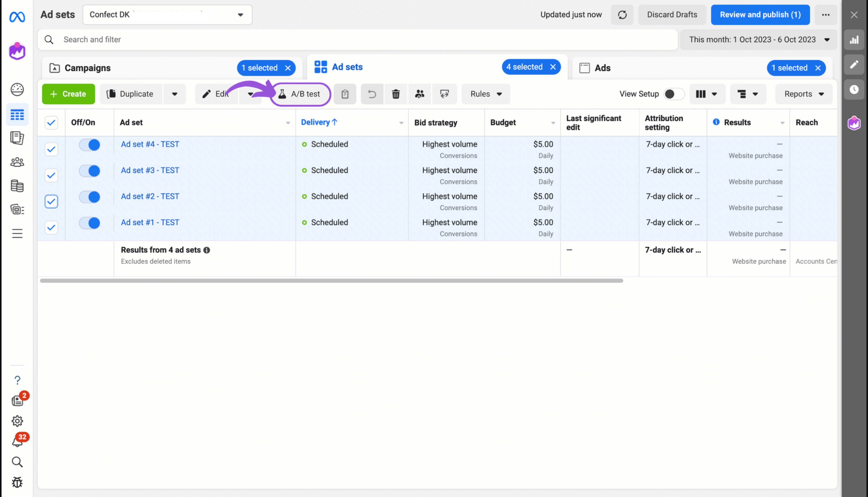The width and height of the screenshot is (868, 497).
Task: Open notifications bell with 32 badge
Action: tap(18, 441)
